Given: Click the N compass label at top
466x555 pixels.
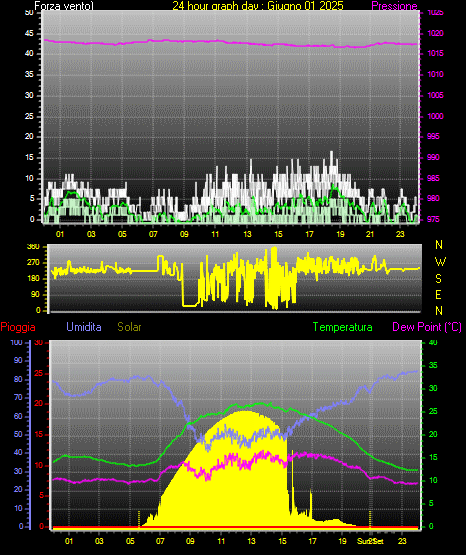Looking at the screenshot, I should tap(439, 245).
